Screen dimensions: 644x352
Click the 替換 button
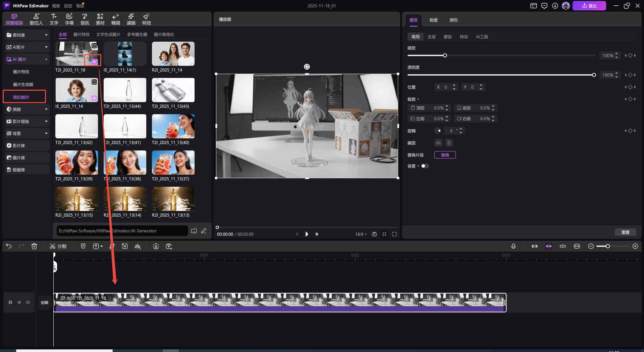(445, 155)
